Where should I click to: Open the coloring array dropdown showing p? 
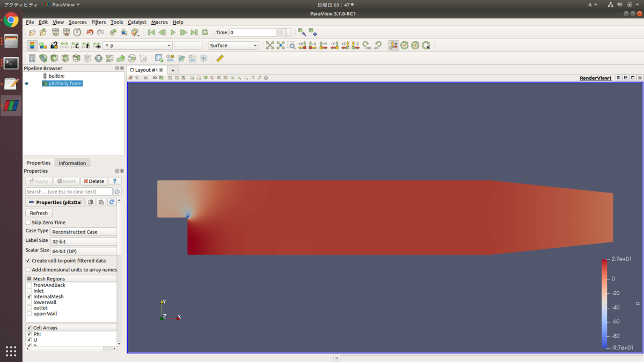tap(137, 46)
